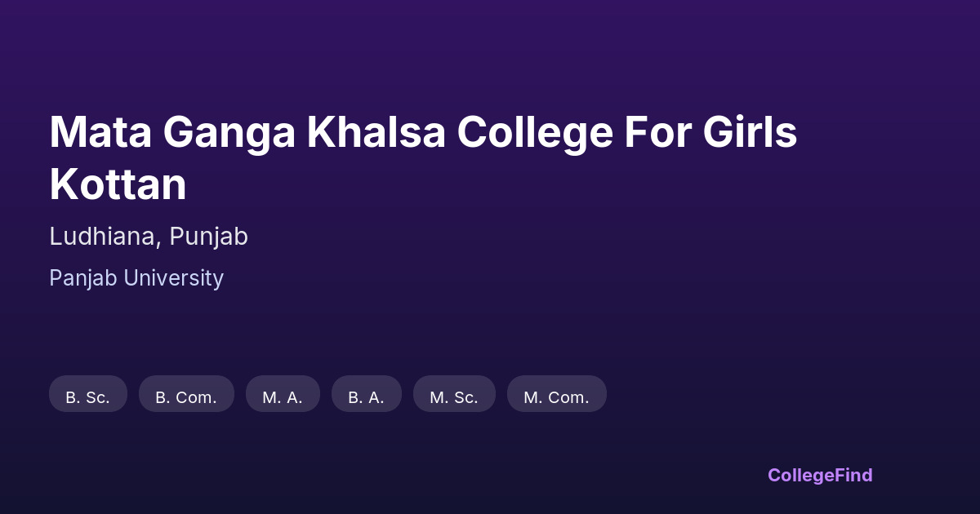Click the city name 'Ludhiana'
The height and width of the screenshot is (514, 980).
point(104,237)
